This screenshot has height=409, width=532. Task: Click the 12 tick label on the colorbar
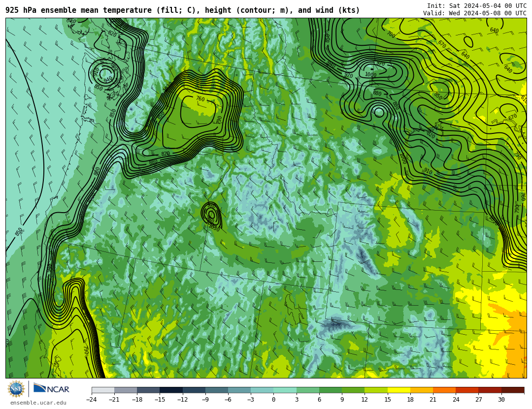[x=365, y=400]
